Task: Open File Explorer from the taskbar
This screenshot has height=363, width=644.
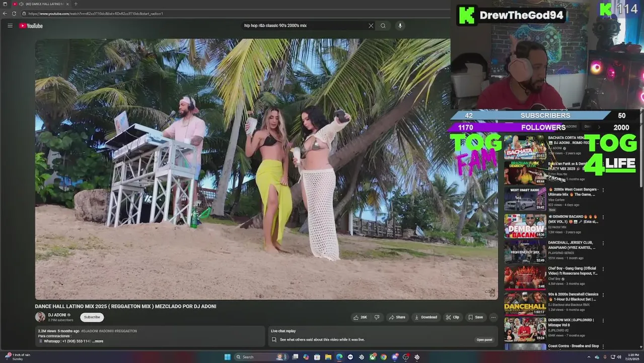Action: click(x=328, y=357)
